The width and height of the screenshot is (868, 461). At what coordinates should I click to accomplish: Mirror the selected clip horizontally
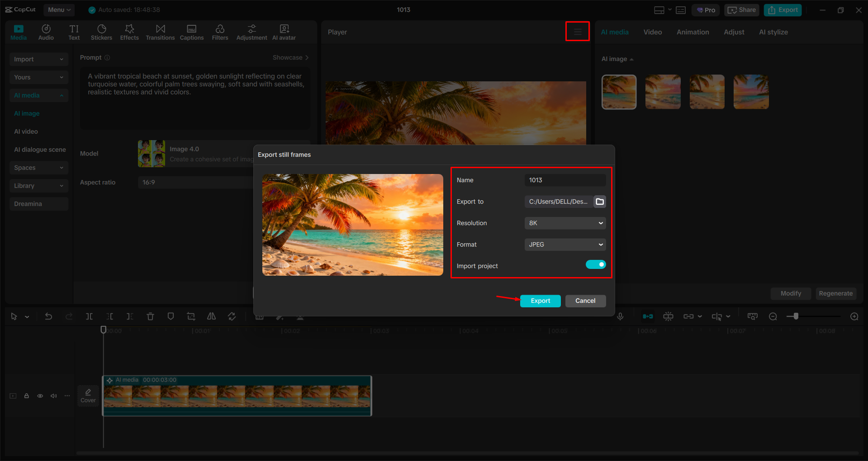pyautogui.click(x=211, y=316)
